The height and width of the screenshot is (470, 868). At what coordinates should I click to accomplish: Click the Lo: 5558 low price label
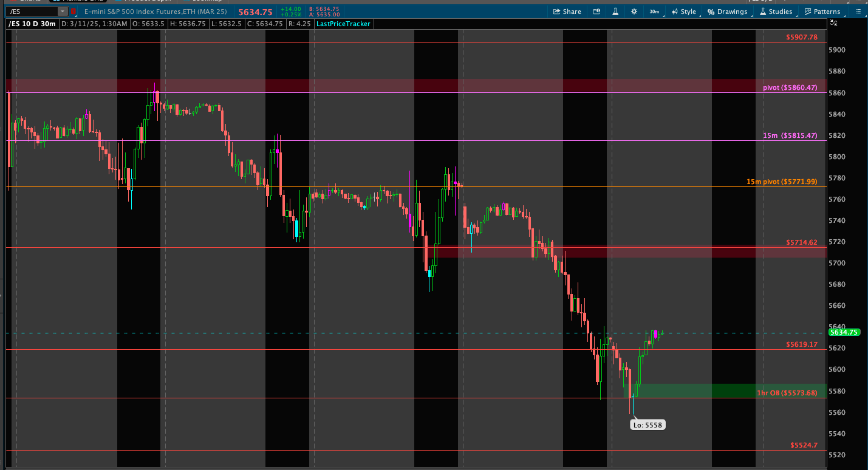(x=648, y=425)
